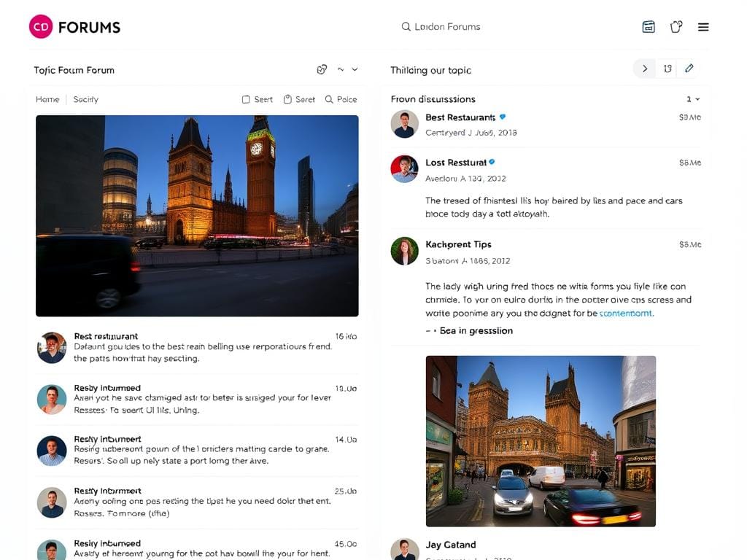Click the verified badge beside Best Restaurants
Viewport: 747px width, 560px height.
click(x=503, y=117)
